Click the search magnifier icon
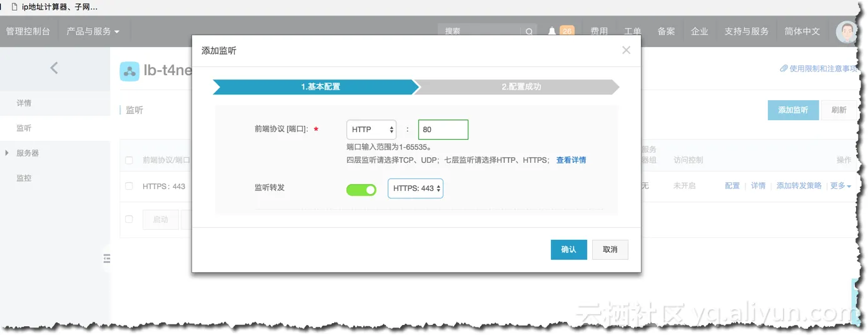This screenshot has height=335, width=868. (529, 31)
